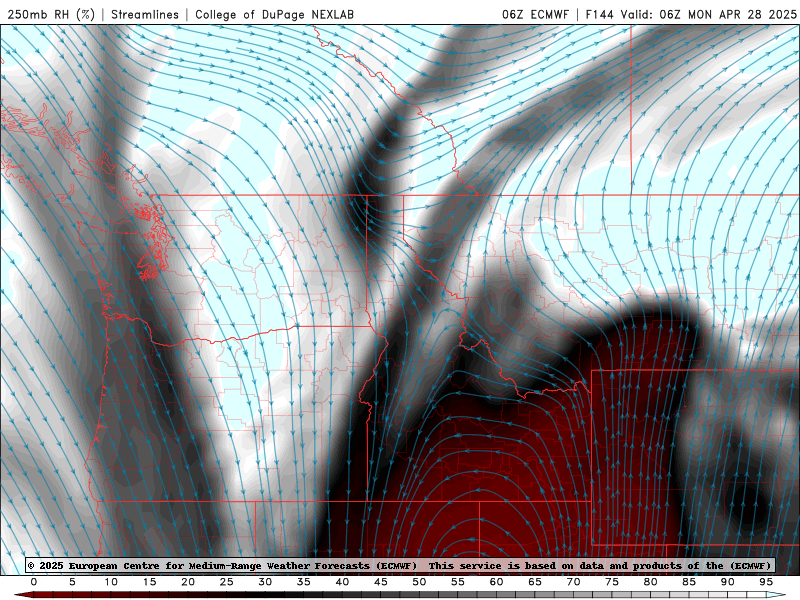Click the '© 2025 European Centre' copyright text
The height and width of the screenshot is (600, 800).
click(x=95, y=566)
